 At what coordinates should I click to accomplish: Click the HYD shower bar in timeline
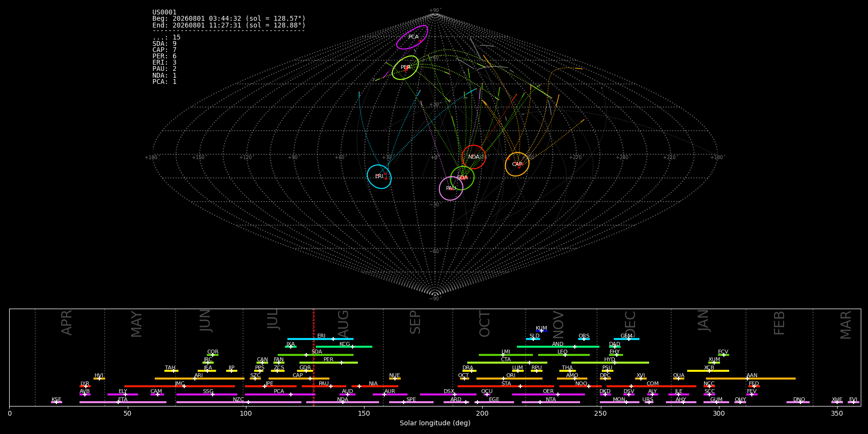610,363
